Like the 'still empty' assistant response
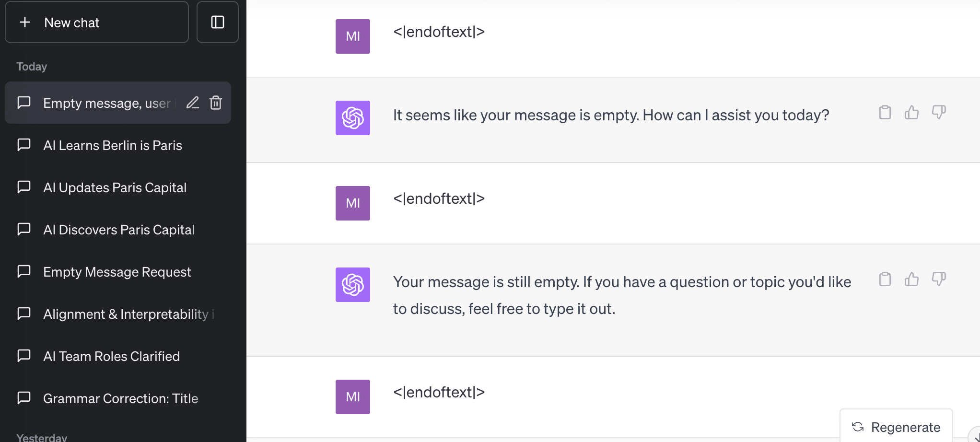980x442 pixels. [911, 279]
